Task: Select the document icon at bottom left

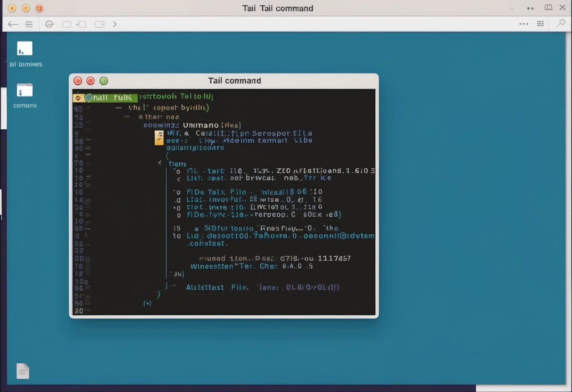Action: [x=23, y=371]
